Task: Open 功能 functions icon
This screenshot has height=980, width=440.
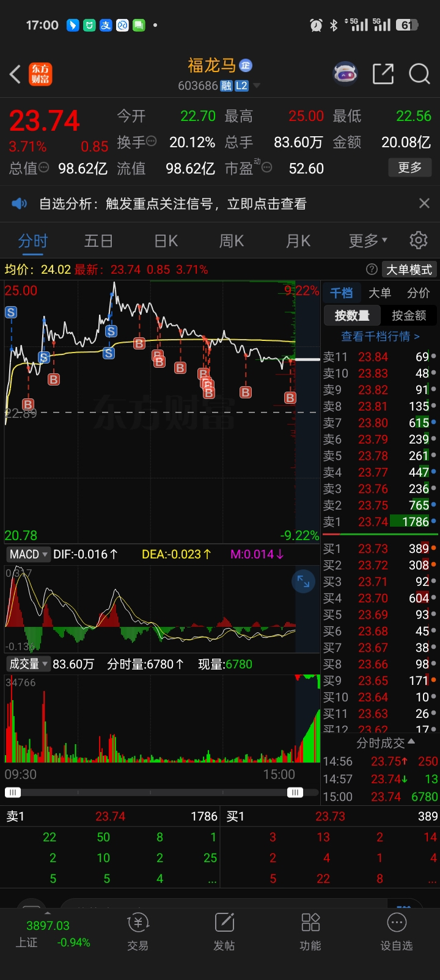Action: (x=310, y=931)
